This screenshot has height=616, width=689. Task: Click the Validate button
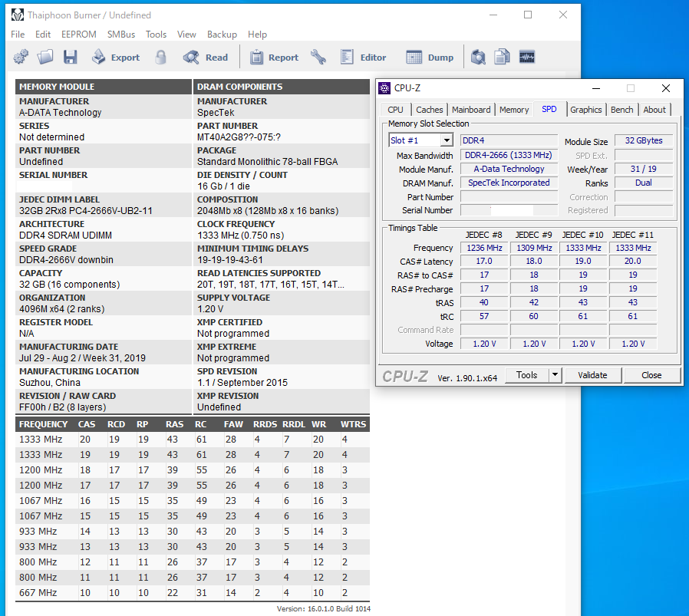pos(592,375)
